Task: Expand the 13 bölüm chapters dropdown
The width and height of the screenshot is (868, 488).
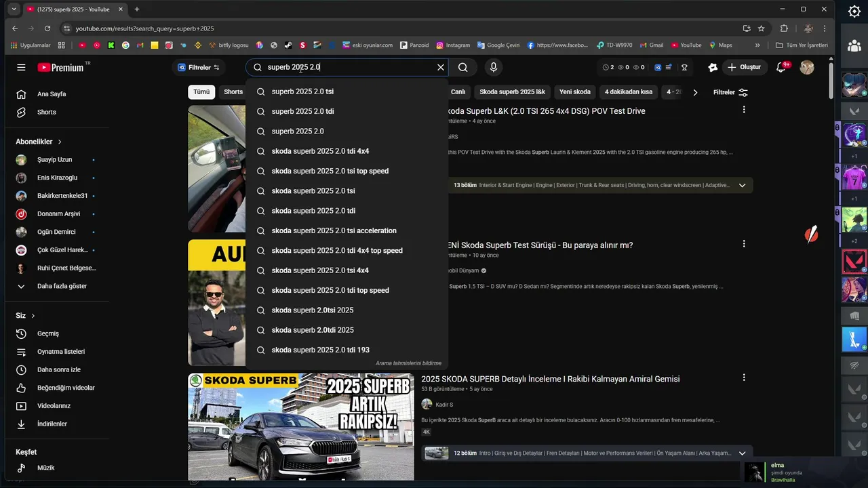Action: click(742, 185)
